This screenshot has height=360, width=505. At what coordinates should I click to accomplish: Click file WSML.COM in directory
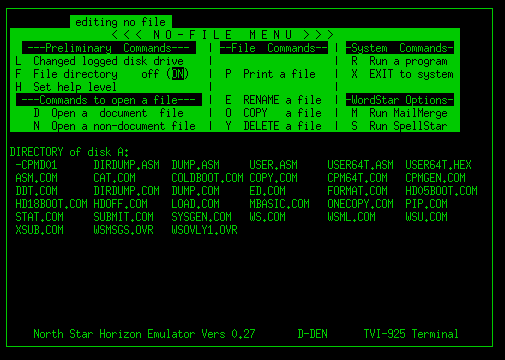click(351, 217)
